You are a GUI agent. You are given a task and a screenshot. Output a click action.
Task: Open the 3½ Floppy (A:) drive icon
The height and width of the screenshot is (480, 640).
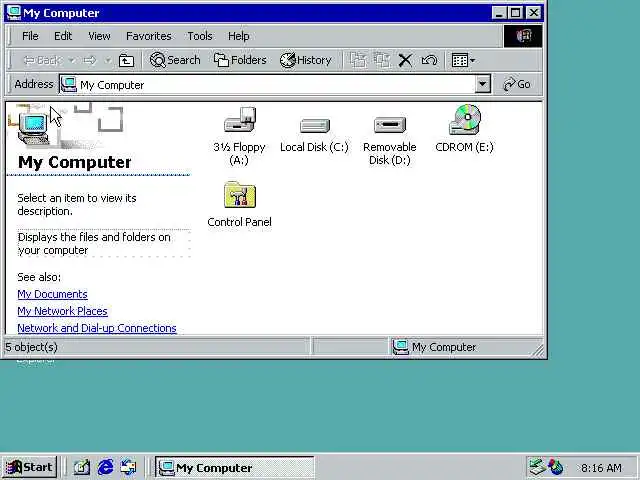pos(240,119)
